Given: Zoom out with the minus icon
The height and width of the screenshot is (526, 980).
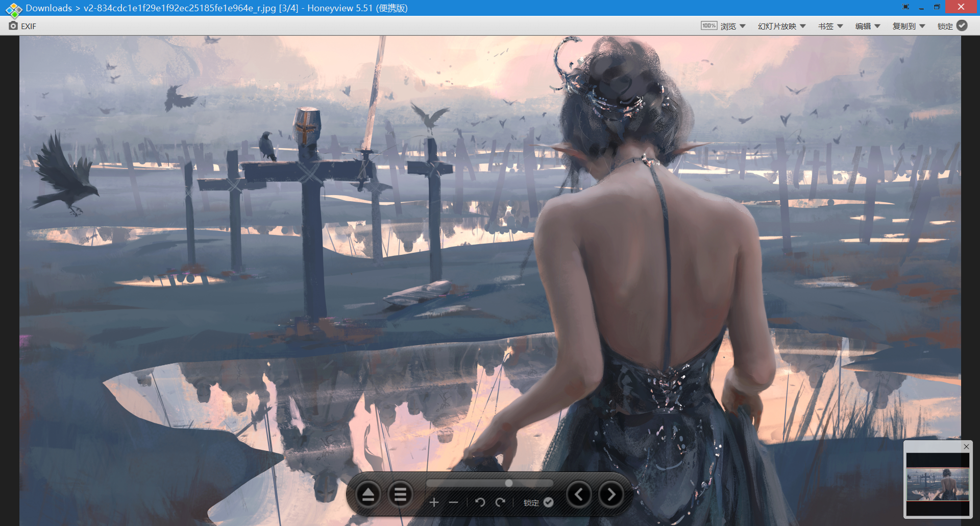Looking at the screenshot, I should tap(453, 503).
